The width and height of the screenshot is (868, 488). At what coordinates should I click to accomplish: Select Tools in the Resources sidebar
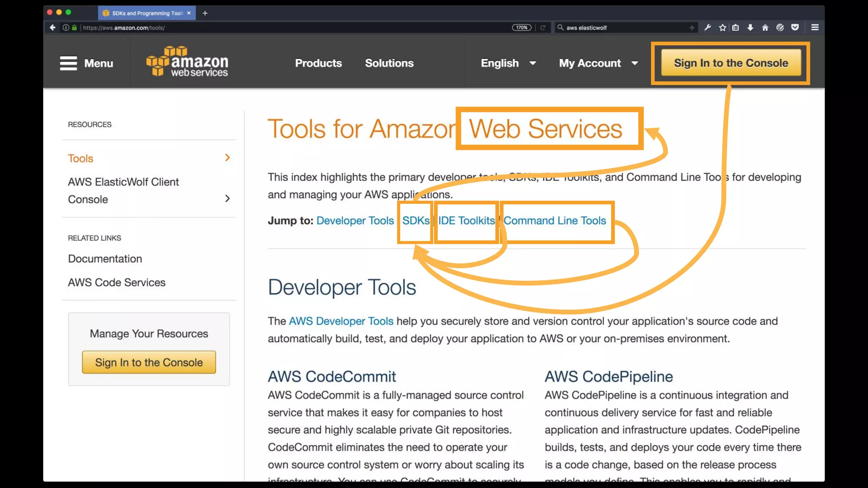tap(81, 158)
